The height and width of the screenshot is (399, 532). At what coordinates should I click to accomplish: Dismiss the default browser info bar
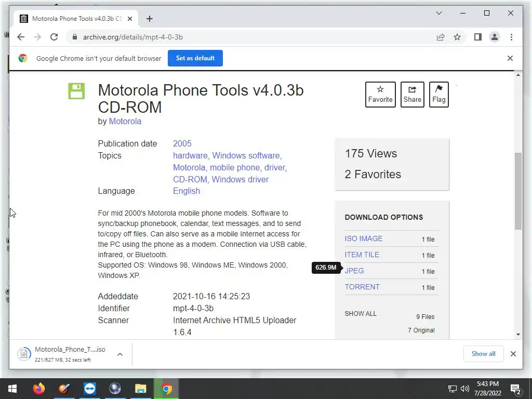[510, 58]
